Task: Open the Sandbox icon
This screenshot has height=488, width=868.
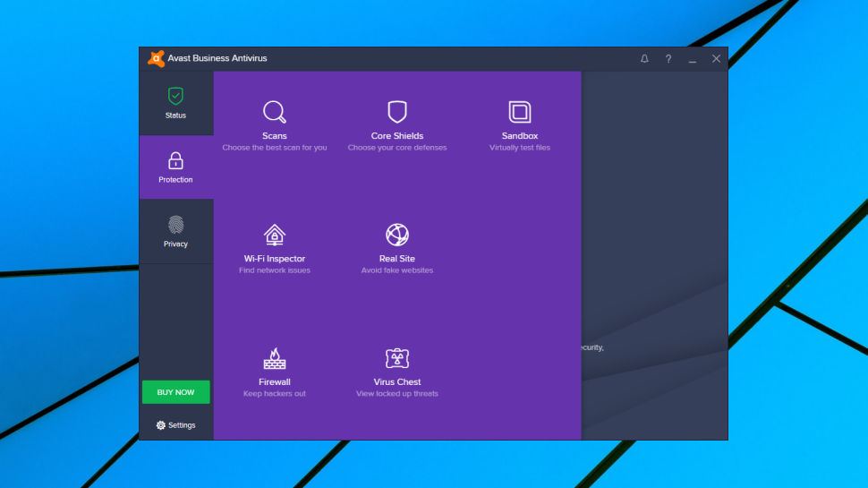Action: pyautogui.click(x=520, y=112)
